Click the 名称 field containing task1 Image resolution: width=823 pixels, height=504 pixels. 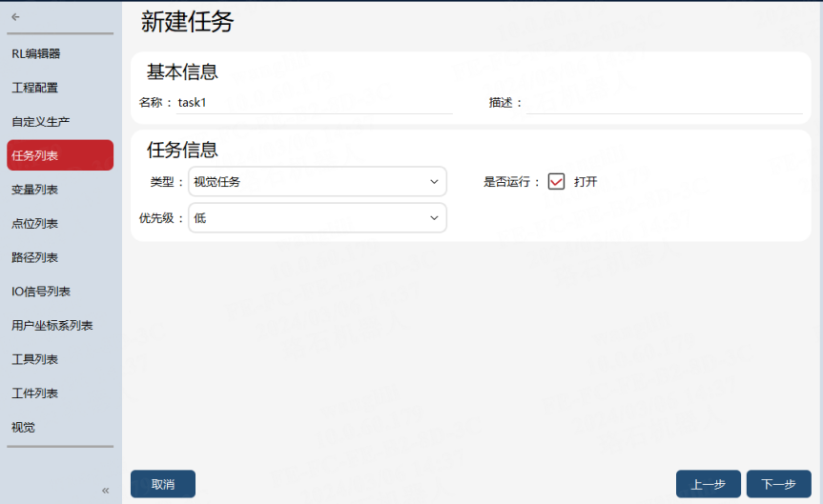(x=314, y=103)
